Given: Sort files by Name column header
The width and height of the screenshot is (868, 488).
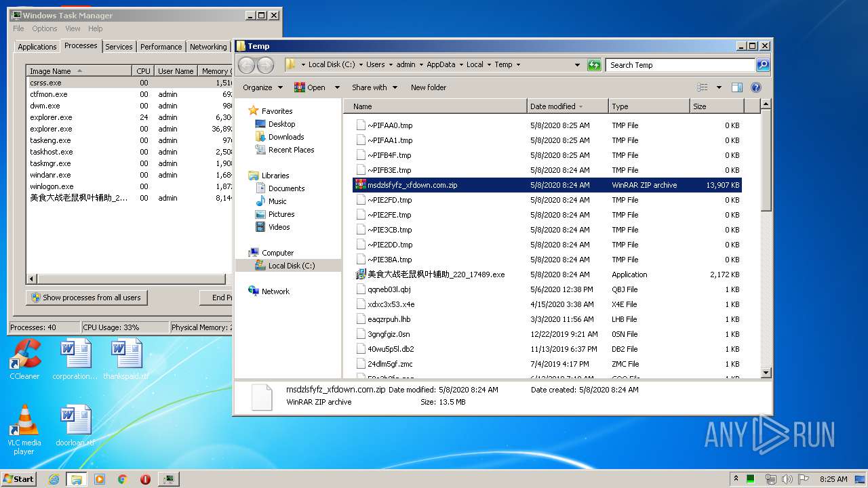Looking at the screenshot, I should coord(435,106).
